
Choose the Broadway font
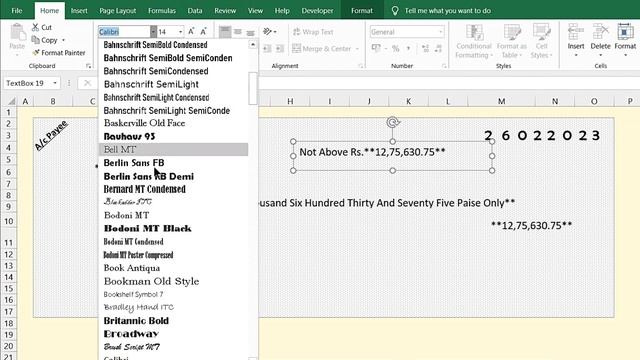[173, 334]
